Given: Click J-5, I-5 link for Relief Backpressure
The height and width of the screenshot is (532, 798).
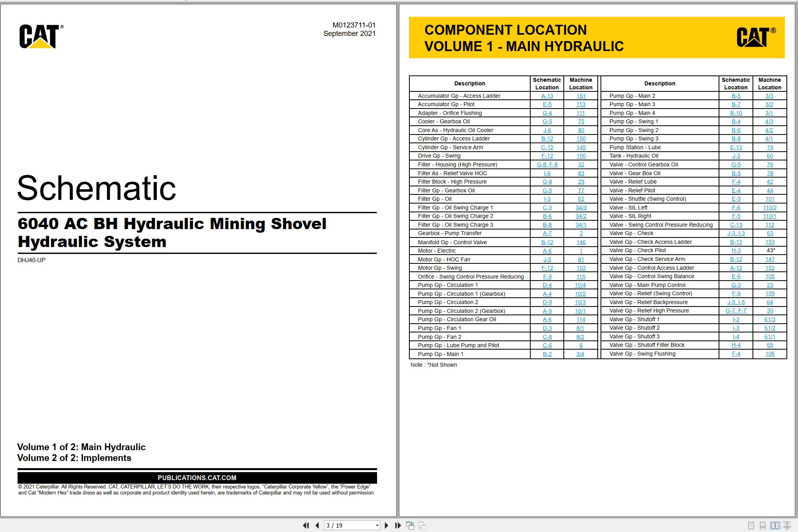Looking at the screenshot, I should pyautogui.click(x=736, y=302).
